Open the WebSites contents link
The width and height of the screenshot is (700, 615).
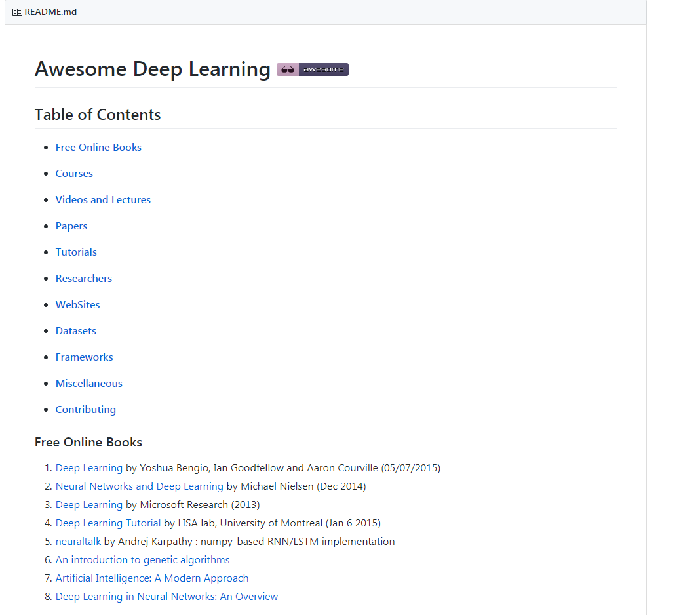coord(78,305)
